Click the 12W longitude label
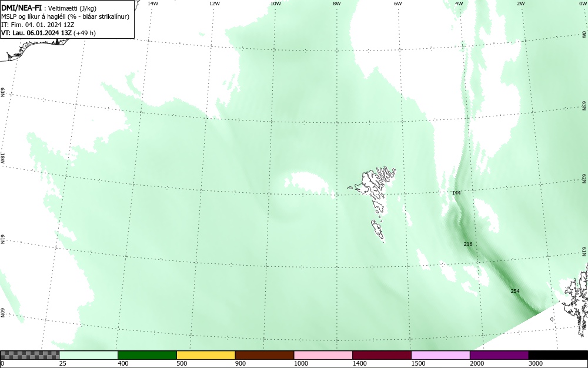This screenshot has width=588, height=368. 214,4
